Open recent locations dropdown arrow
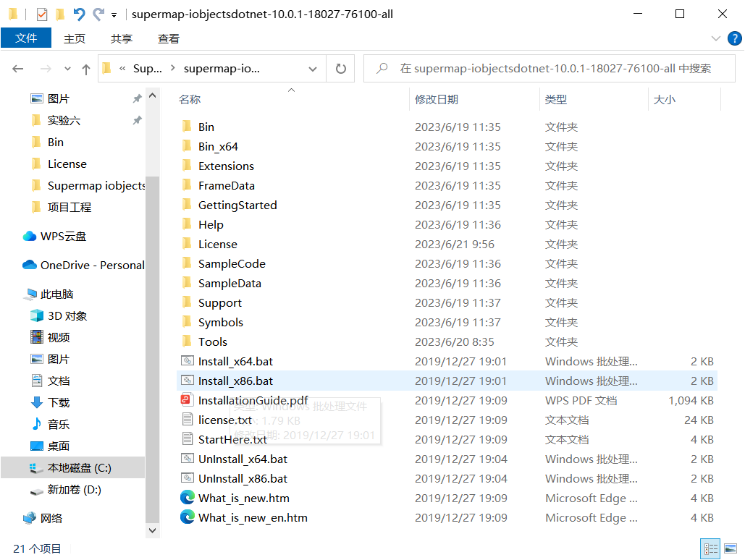The height and width of the screenshot is (560, 745). tap(67, 69)
